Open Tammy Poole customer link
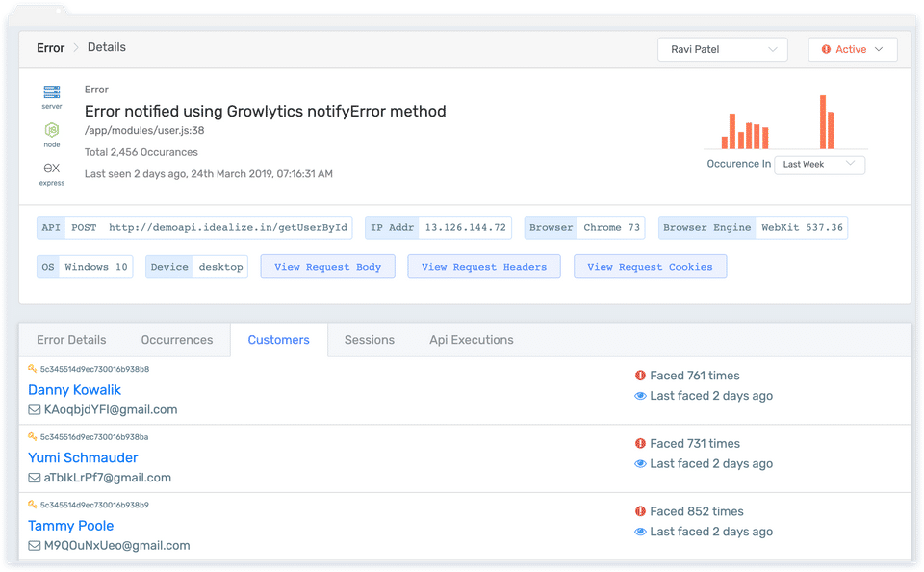This screenshot has height=572, width=924. pos(70,526)
